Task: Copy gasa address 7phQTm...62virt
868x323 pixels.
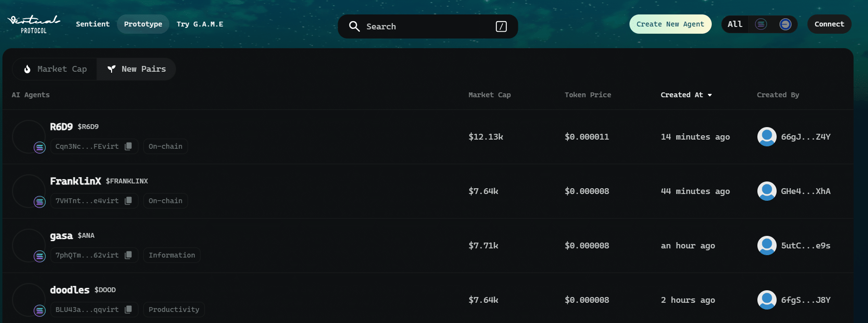Action: click(128, 255)
